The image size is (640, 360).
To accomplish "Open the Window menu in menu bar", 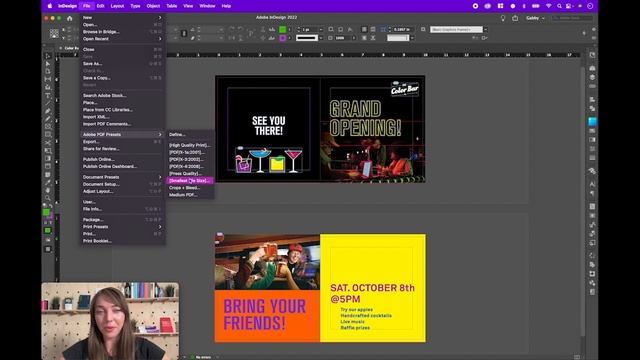I will [207, 6].
